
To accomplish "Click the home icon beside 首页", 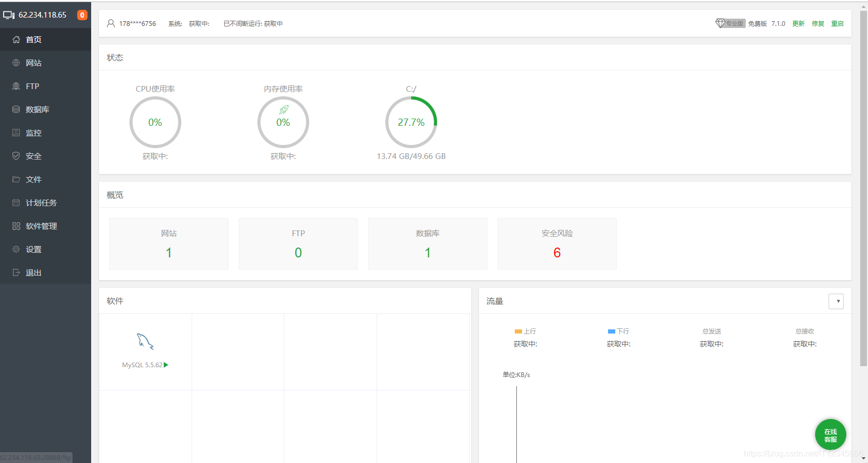I will [x=16, y=39].
